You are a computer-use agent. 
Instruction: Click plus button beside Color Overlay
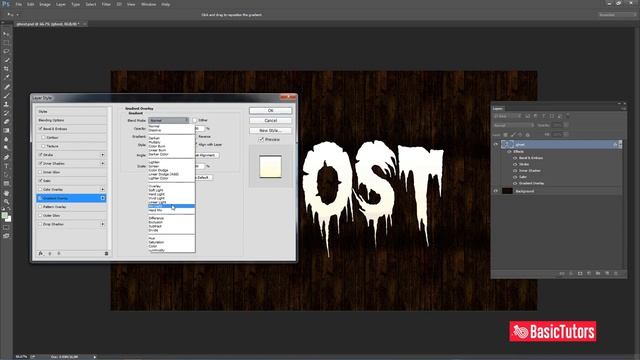(x=102, y=189)
